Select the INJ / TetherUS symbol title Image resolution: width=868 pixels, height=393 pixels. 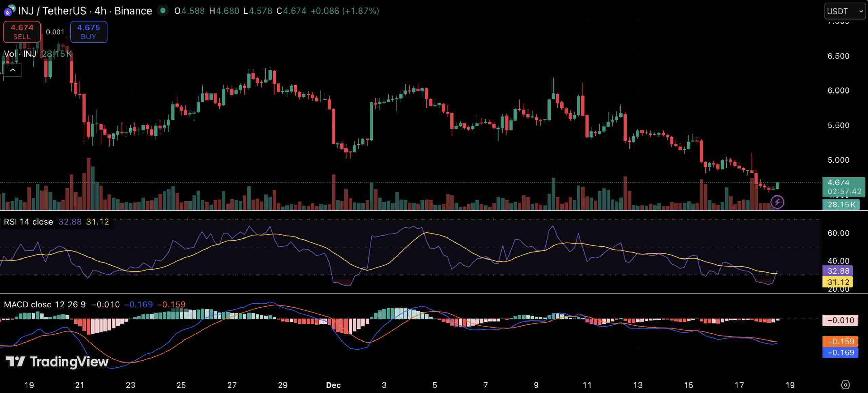85,11
